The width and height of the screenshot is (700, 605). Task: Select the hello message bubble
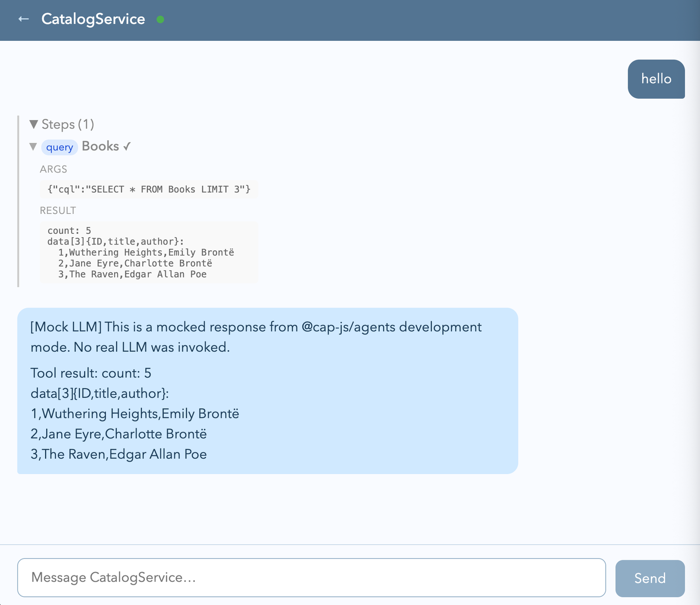(656, 79)
